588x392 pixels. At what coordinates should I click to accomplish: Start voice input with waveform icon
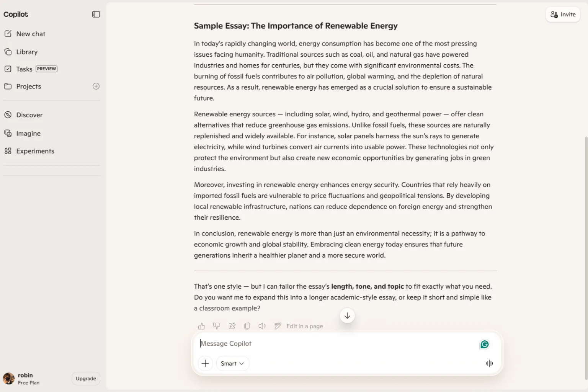(x=489, y=363)
